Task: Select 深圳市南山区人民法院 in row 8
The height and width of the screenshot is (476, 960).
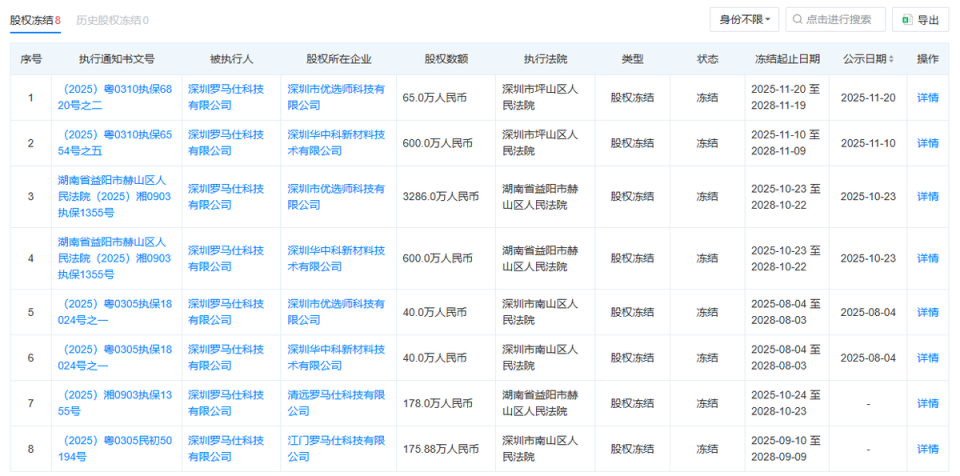Action: tap(540, 449)
